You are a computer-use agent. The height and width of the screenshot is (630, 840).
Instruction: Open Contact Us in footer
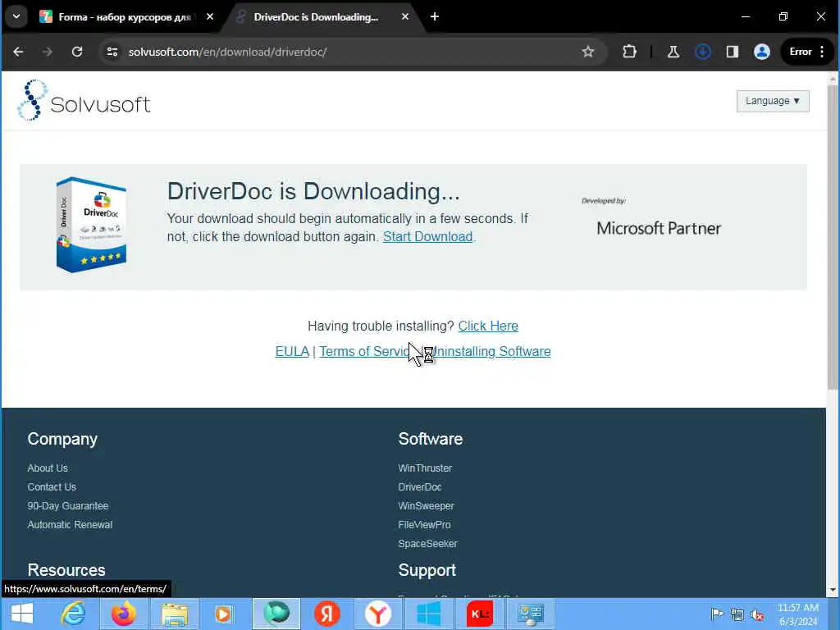52,487
